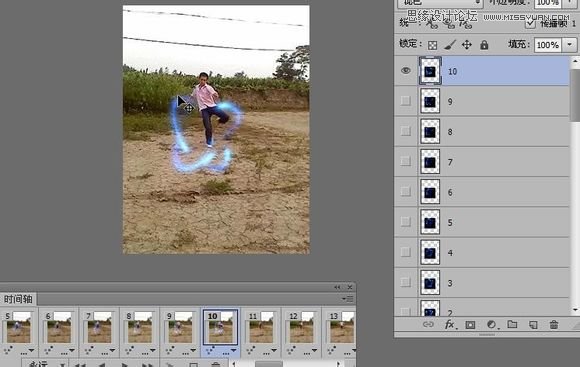The width and height of the screenshot is (580, 367).
Task: Create a new layer
Action: [533, 325]
